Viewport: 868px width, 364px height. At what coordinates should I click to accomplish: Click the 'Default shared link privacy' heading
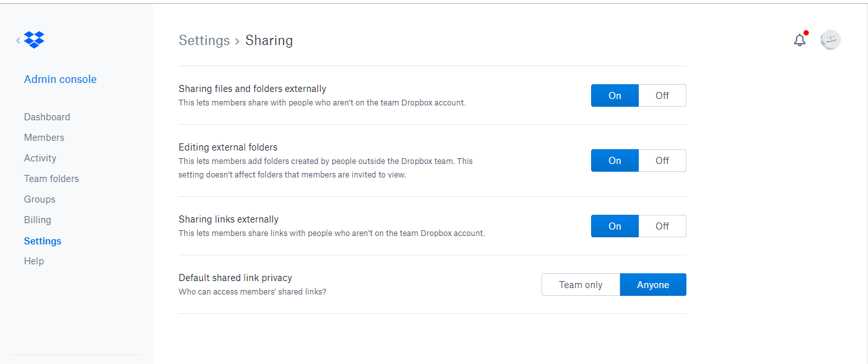(235, 278)
